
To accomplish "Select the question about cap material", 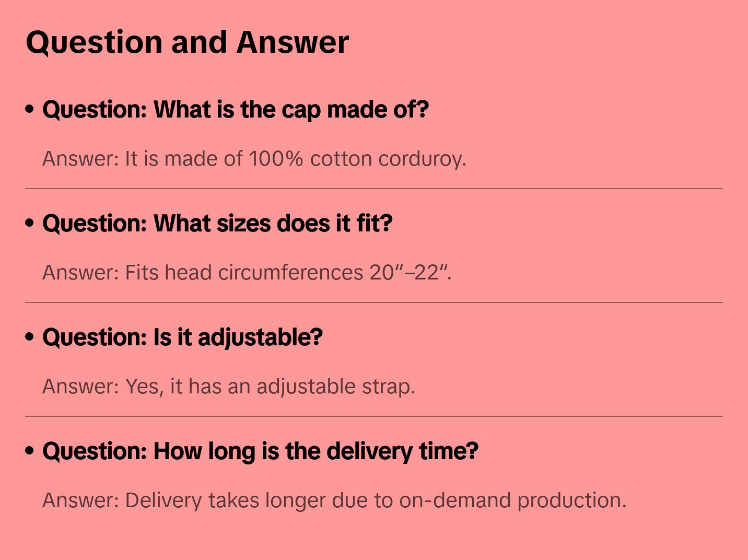I will pos(235,110).
